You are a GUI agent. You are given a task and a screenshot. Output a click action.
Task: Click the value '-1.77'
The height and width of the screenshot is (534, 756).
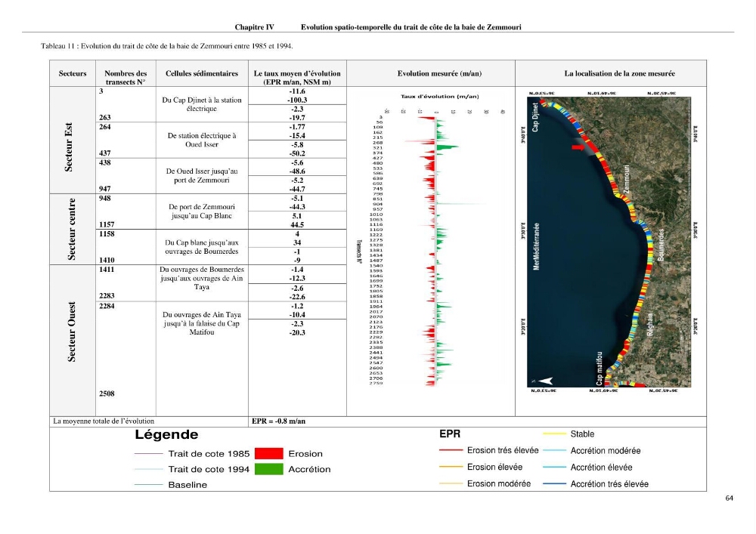[x=297, y=127]
